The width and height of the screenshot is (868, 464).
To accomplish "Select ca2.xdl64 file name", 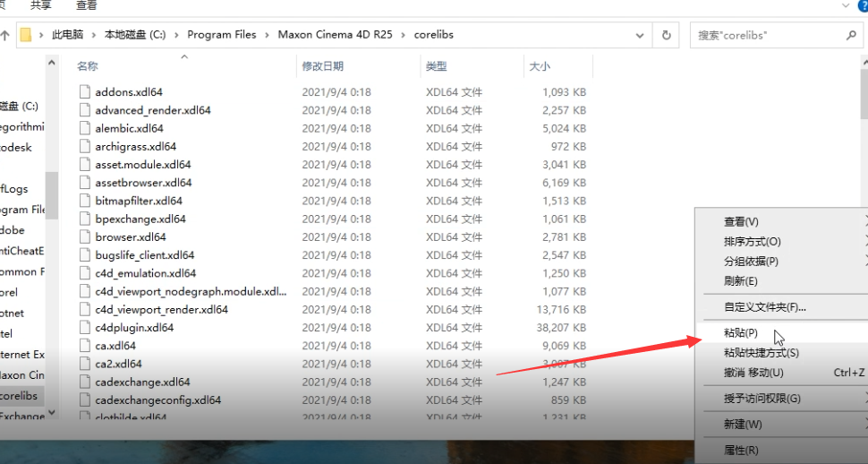I will pyautogui.click(x=118, y=364).
